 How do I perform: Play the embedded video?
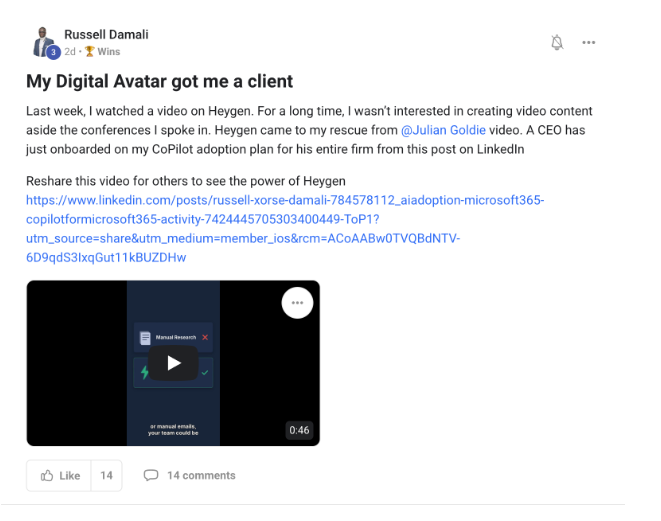click(173, 363)
